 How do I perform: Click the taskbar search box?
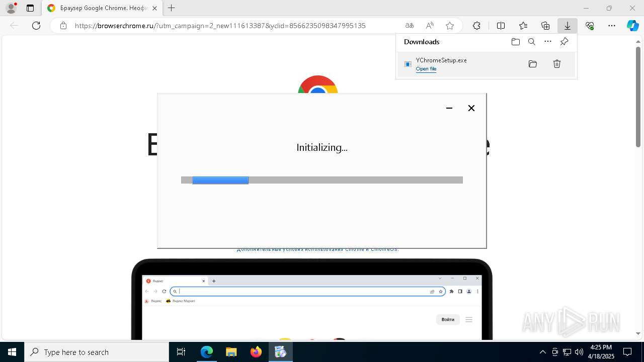(97, 352)
